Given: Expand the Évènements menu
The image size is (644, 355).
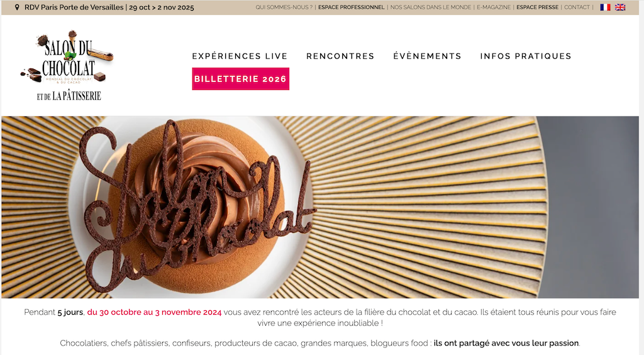Looking at the screenshot, I should pyautogui.click(x=427, y=56).
